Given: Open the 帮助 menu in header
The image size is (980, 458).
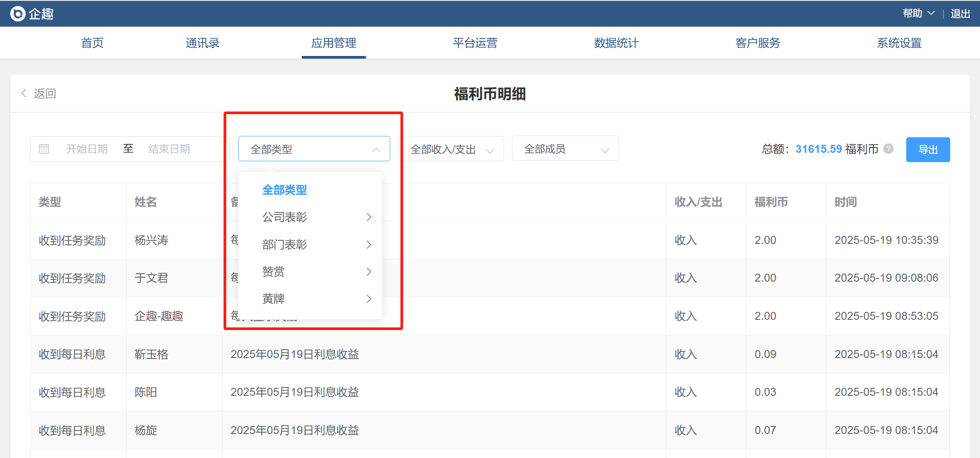Looking at the screenshot, I should click(918, 14).
